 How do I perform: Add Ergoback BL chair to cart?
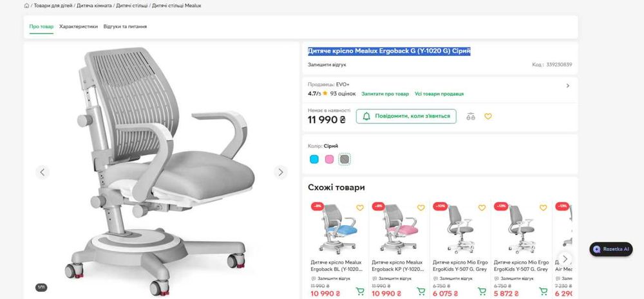360,291
